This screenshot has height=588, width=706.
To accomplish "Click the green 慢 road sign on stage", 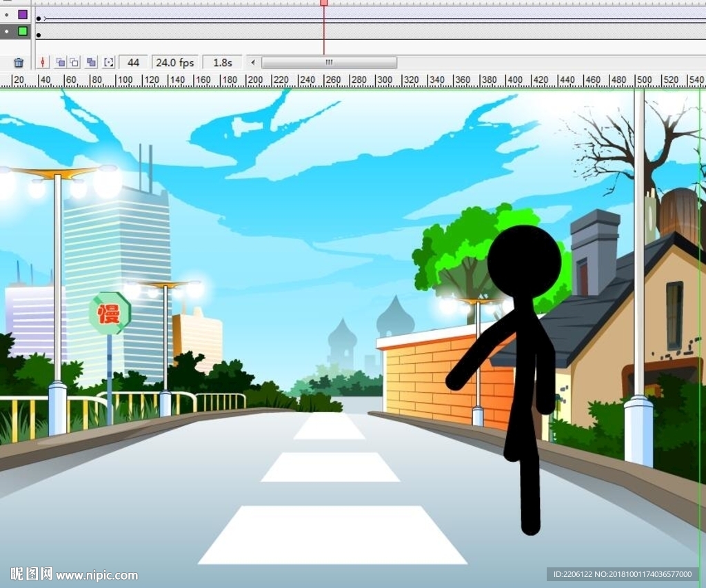I will click(109, 314).
